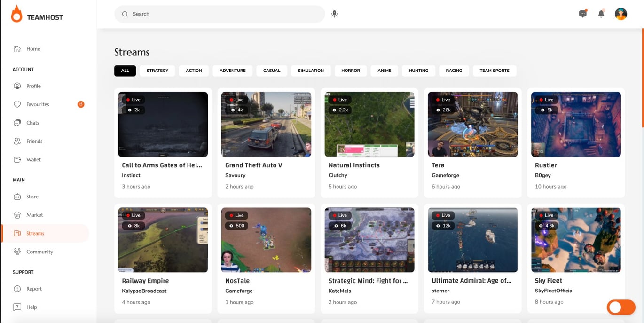Filter streams by SIMULATION

click(x=311, y=71)
